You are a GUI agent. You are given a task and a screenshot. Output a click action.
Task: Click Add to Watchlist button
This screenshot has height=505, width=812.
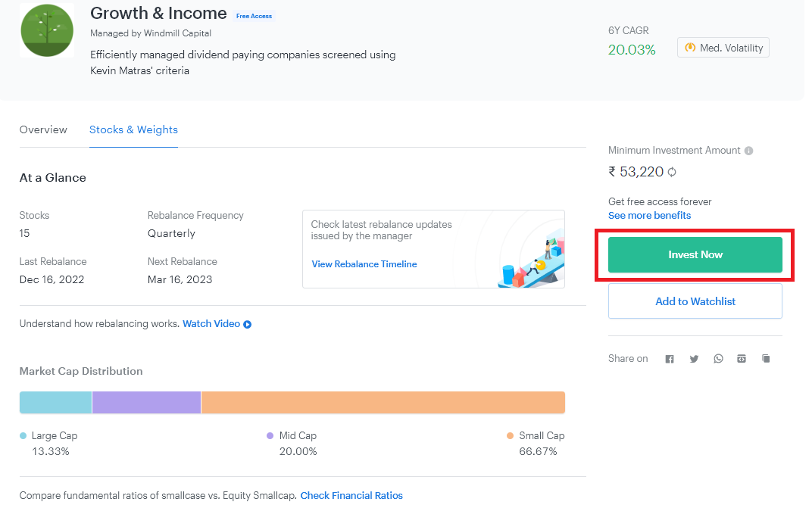[695, 301]
